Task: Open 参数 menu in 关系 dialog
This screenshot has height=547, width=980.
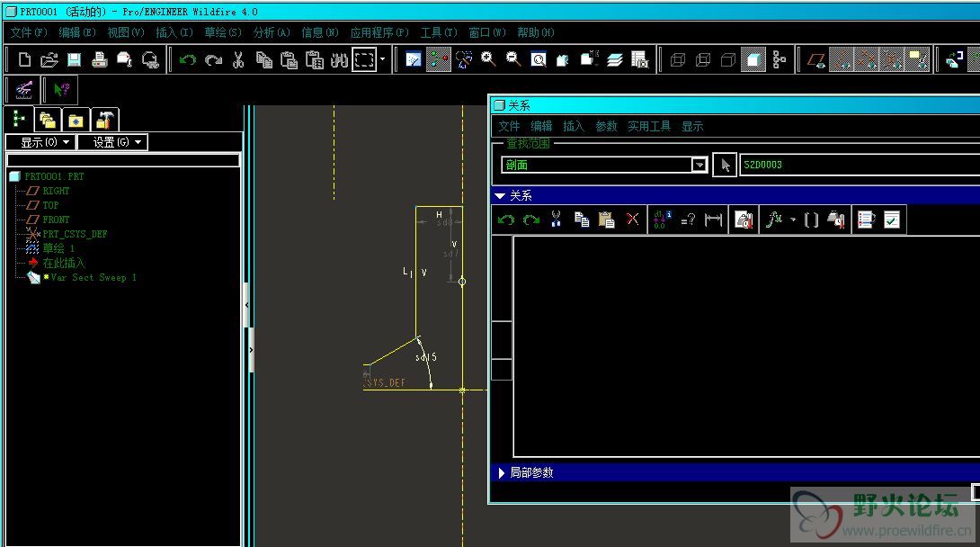Action: coord(606,126)
